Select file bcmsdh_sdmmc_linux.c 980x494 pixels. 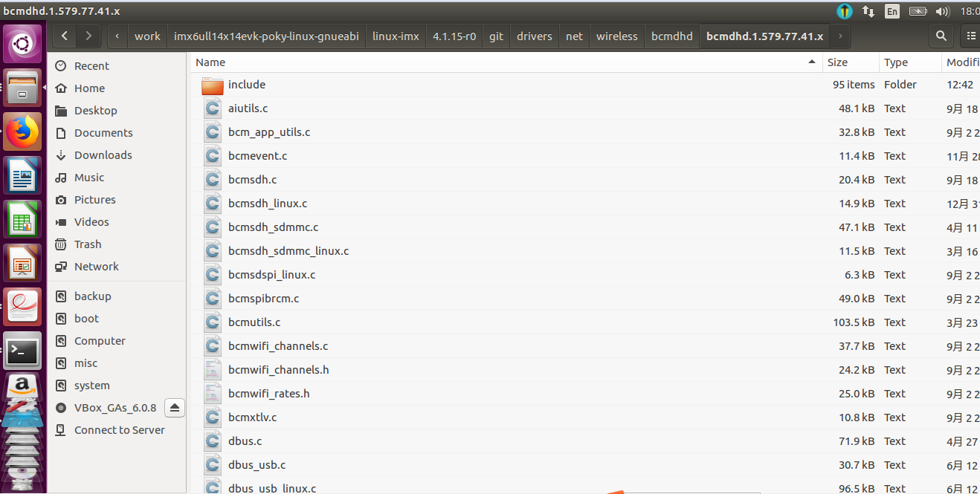click(x=288, y=251)
